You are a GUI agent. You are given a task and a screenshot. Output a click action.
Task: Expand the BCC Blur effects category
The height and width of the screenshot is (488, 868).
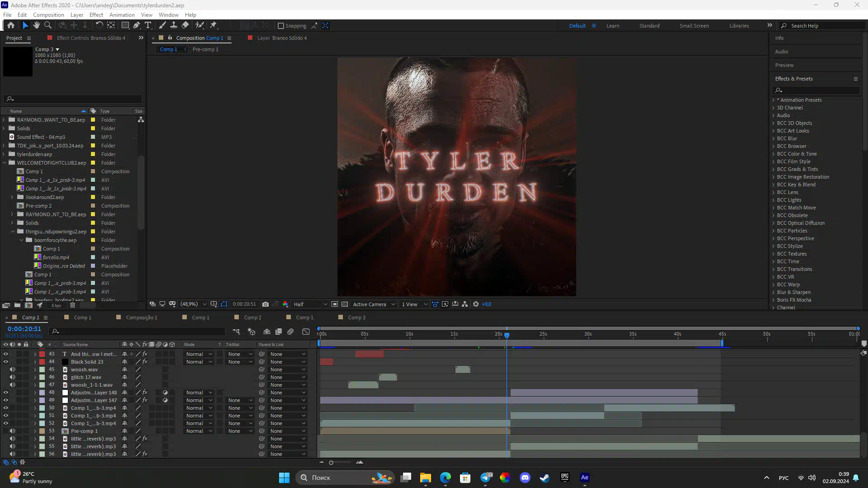773,138
